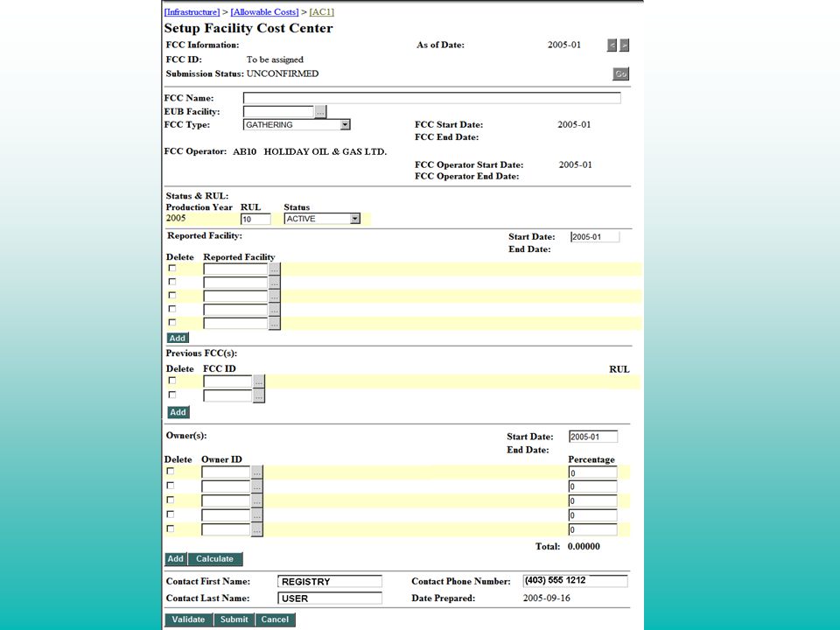Open lookup for third Reported Facility row
Viewport: 840px width, 630px height.
274,297
